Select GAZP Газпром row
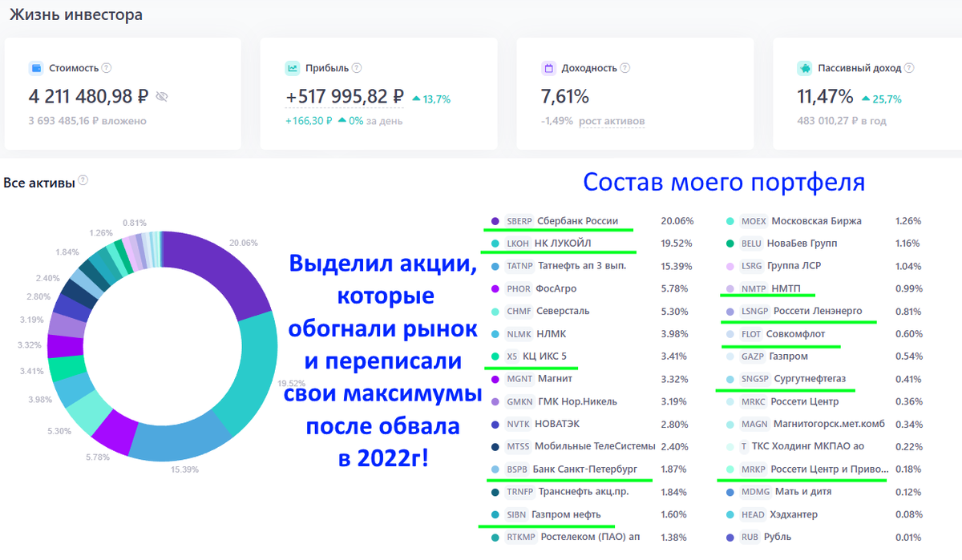 (x=824, y=357)
